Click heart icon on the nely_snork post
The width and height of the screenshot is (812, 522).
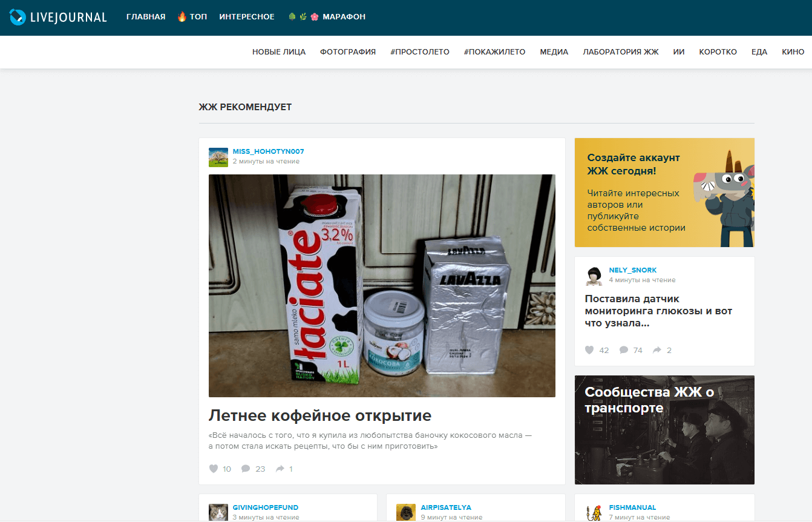pyautogui.click(x=589, y=350)
